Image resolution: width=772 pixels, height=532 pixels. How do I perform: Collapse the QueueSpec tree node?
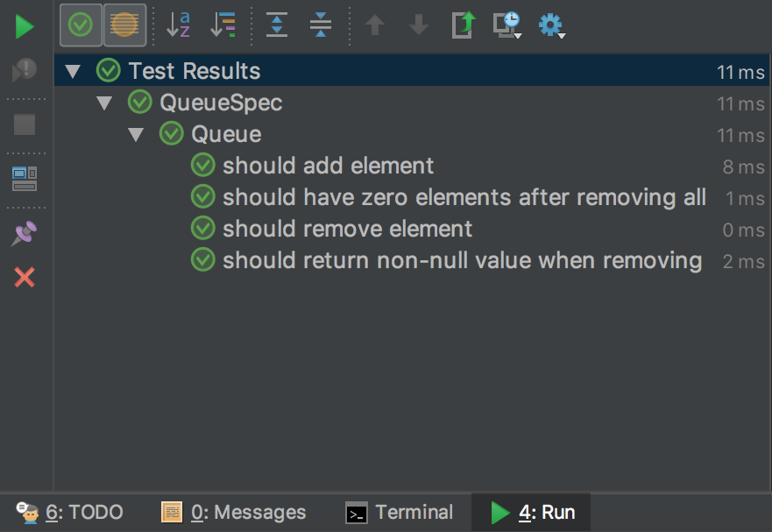[104, 103]
